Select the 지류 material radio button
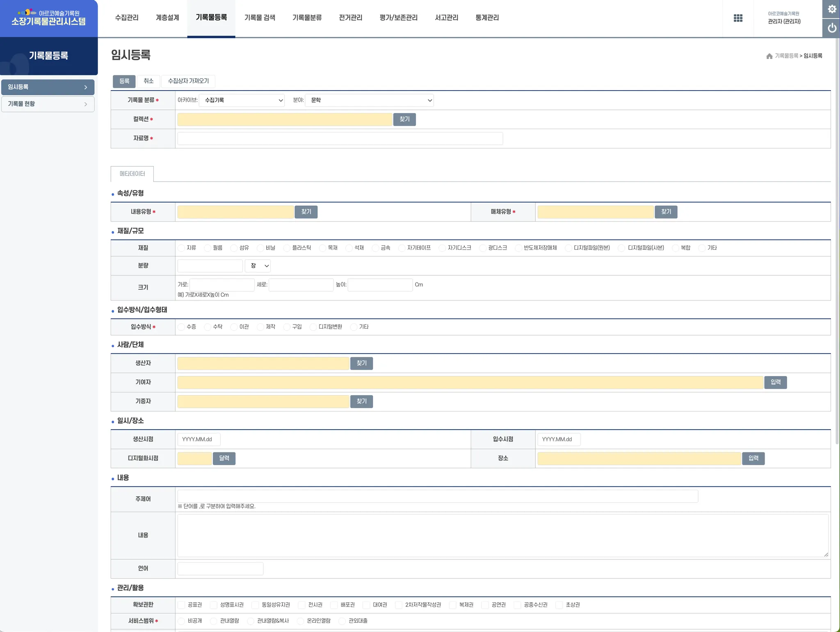The width and height of the screenshot is (840, 632). [x=181, y=248]
